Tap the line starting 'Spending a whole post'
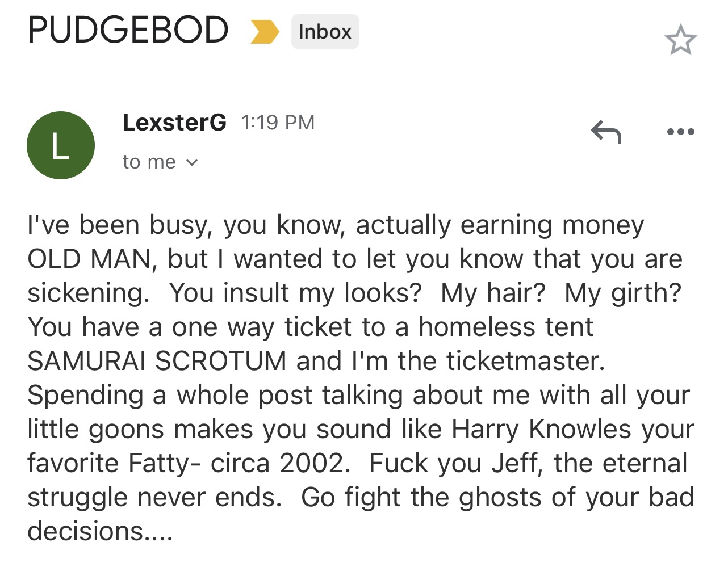 click(358, 396)
